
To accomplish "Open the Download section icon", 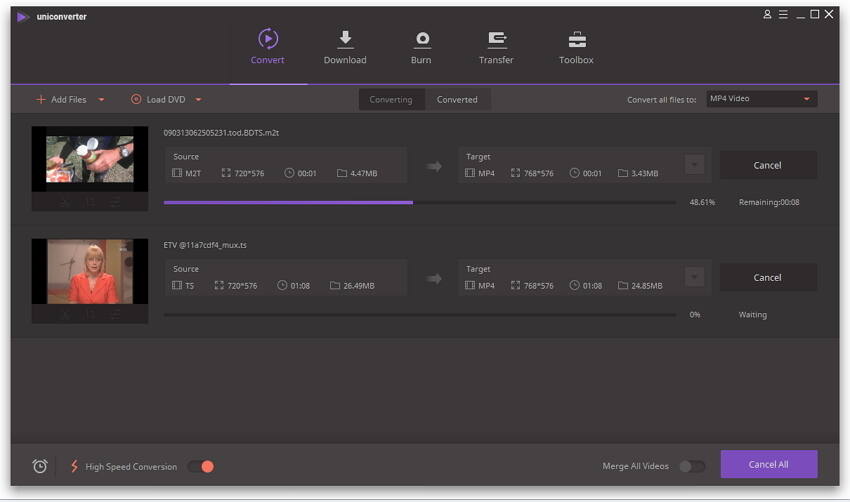I will click(x=345, y=39).
